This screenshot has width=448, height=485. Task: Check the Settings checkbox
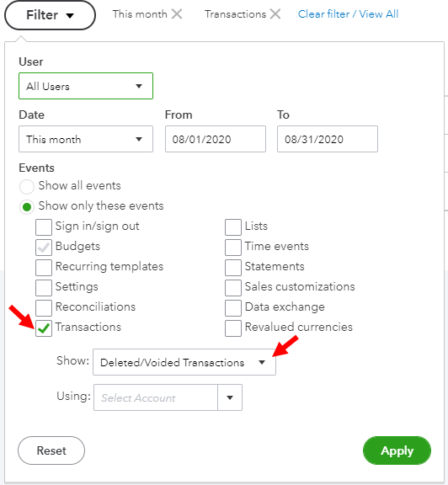point(44,288)
